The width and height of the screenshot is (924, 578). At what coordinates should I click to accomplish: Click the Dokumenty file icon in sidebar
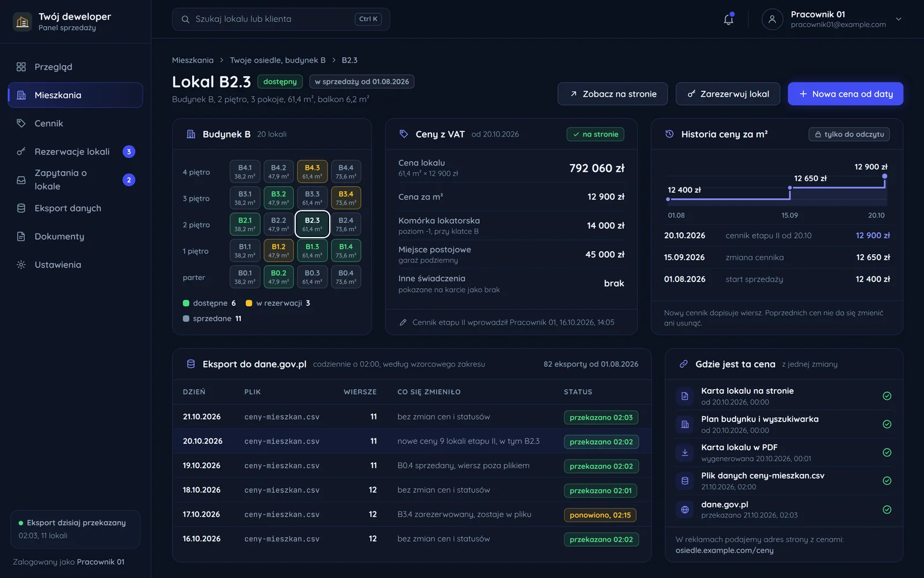pyautogui.click(x=21, y=236)
